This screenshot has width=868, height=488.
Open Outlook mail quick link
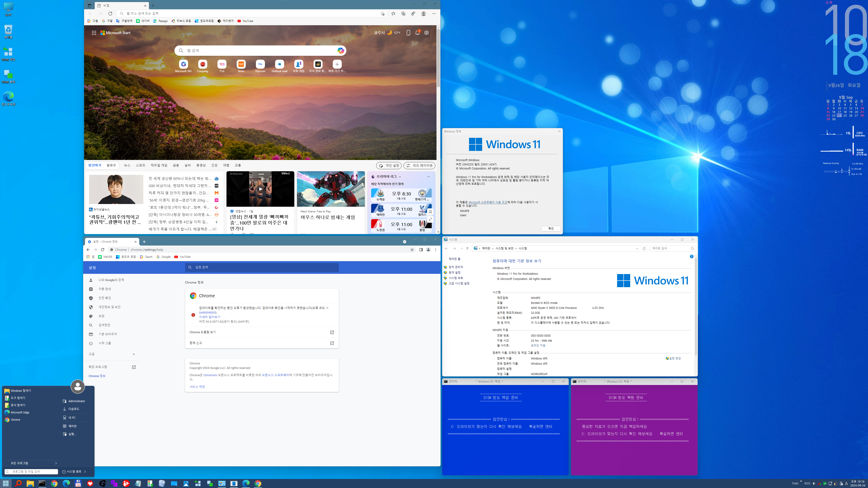click(x=279, y=66)
